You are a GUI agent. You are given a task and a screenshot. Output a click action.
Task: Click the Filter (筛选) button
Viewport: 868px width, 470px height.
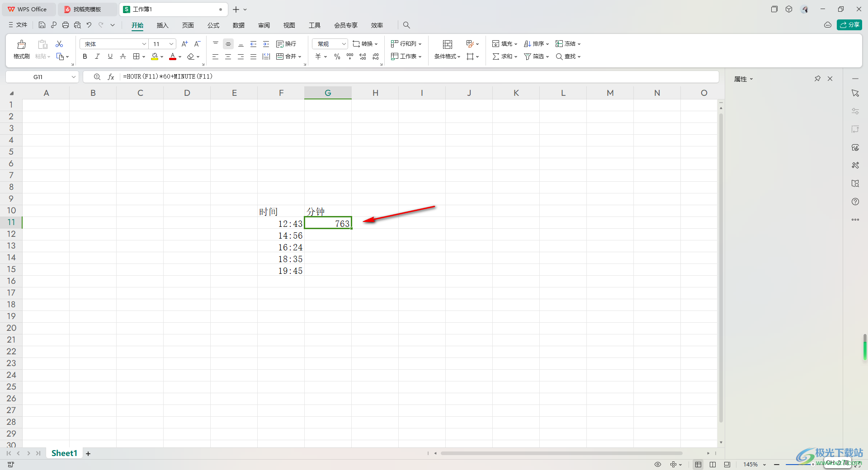536,56
